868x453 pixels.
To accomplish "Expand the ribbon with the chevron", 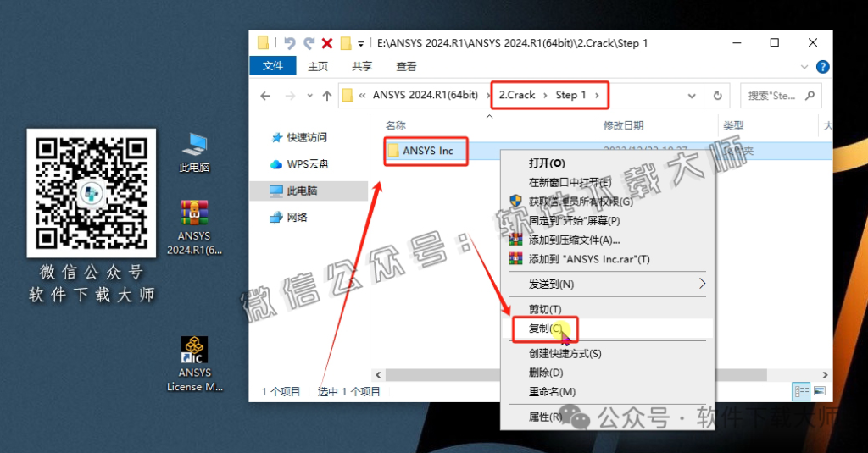I will (x=804, y=67).
